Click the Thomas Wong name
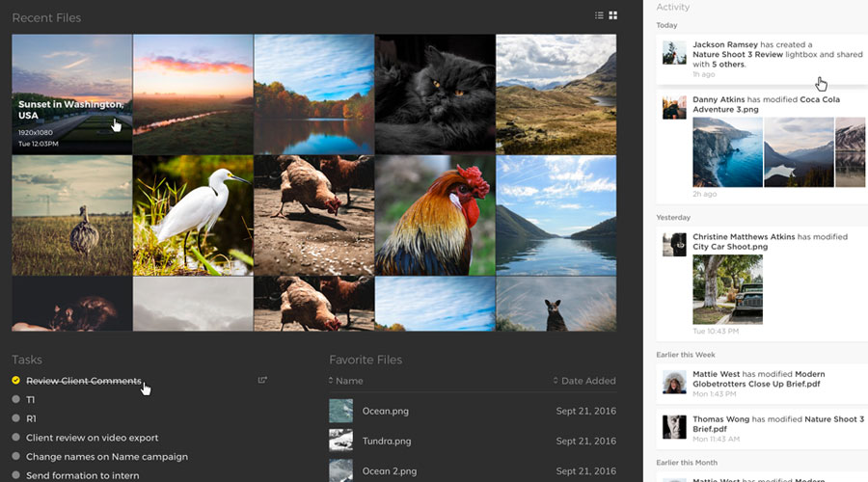Screen dimensions: 868x482 click(x=721, y=419)
